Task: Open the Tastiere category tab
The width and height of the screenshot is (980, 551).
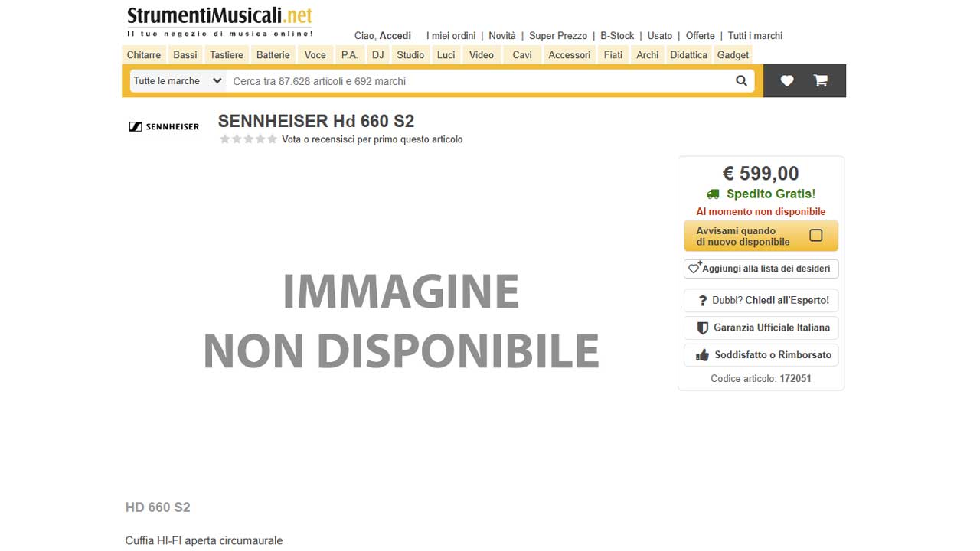Action: point(227,55)
